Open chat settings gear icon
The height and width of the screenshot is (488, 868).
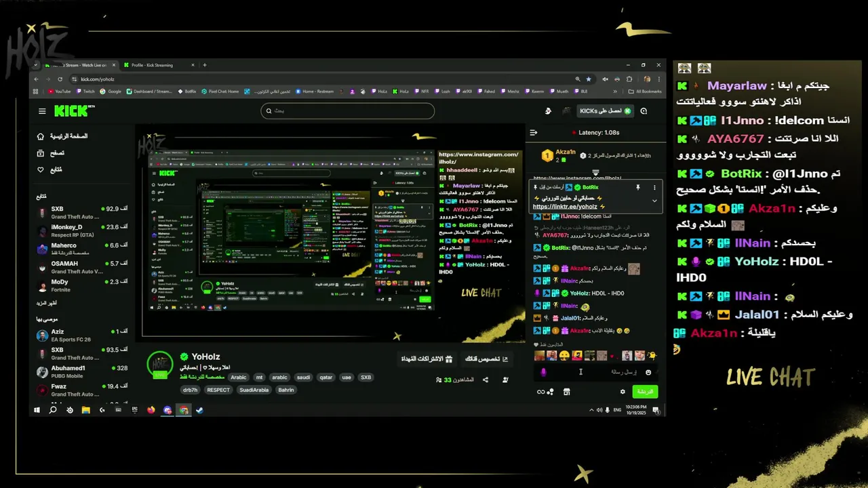click(623, 392)
